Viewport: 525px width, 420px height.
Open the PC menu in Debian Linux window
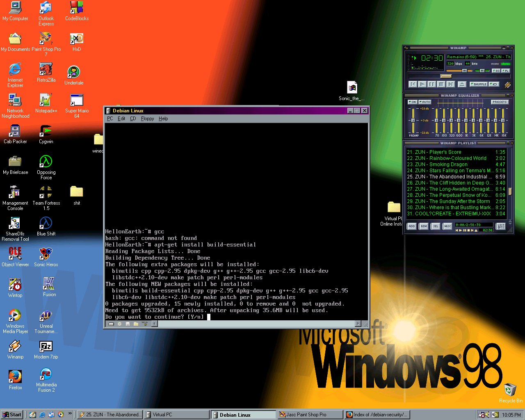(x=110, y=119)
